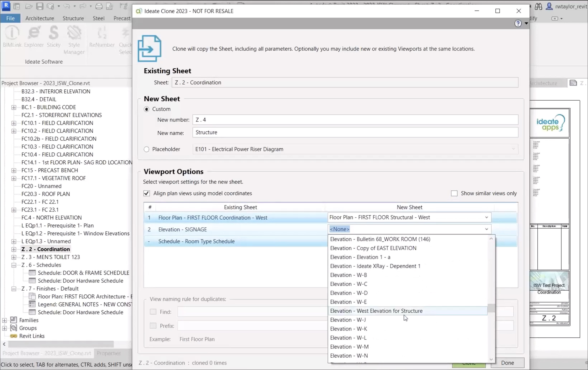Switch to Precast ribbon tab
Viewport: 588px width, 370px height.
click(x=122, y=18)
